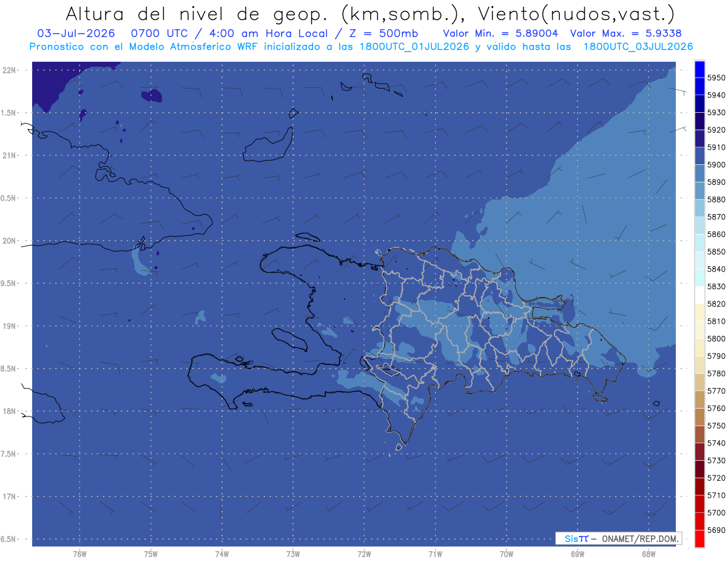This screenshot has height=562, width=728.
Task: Click the '69W' longitude label
Action: [x=578, y=554]
